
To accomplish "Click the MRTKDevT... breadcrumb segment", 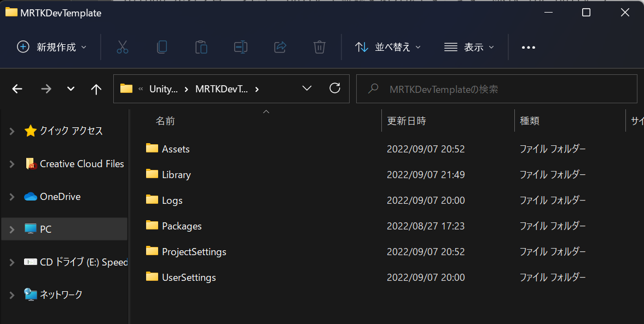I will point(222,89).
